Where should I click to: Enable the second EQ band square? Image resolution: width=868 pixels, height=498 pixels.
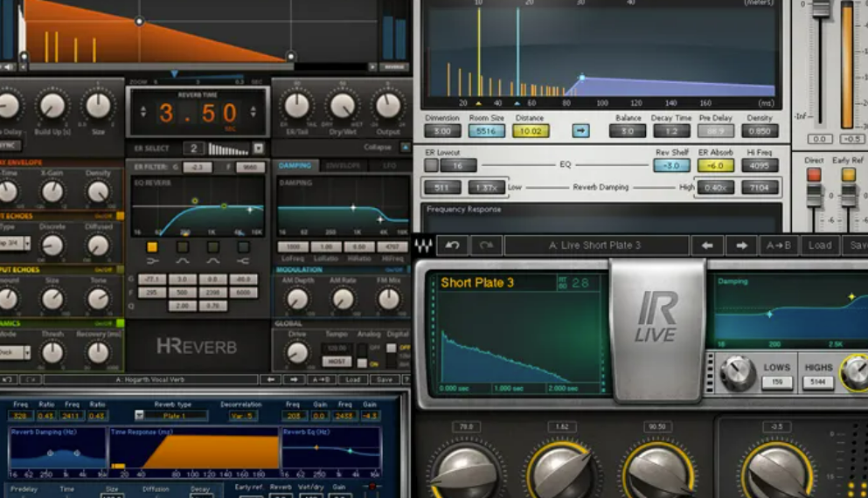tap(182, 246)
